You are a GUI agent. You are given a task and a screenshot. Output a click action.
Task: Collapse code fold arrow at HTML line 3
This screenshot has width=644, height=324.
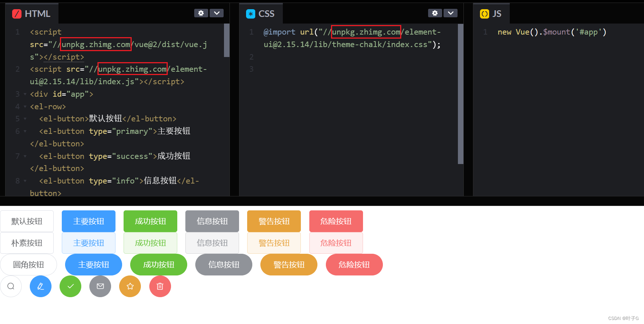coord(25,94)
